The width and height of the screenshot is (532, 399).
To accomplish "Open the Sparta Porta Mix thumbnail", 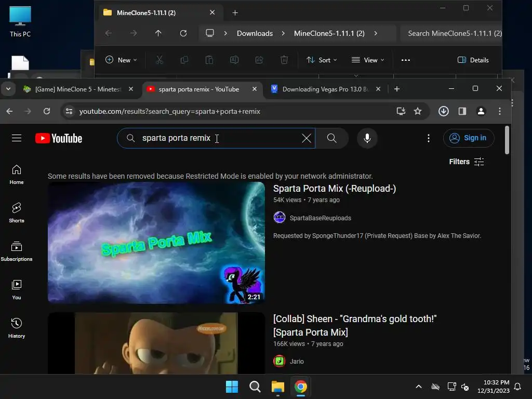I will click(x=156, y=243).
